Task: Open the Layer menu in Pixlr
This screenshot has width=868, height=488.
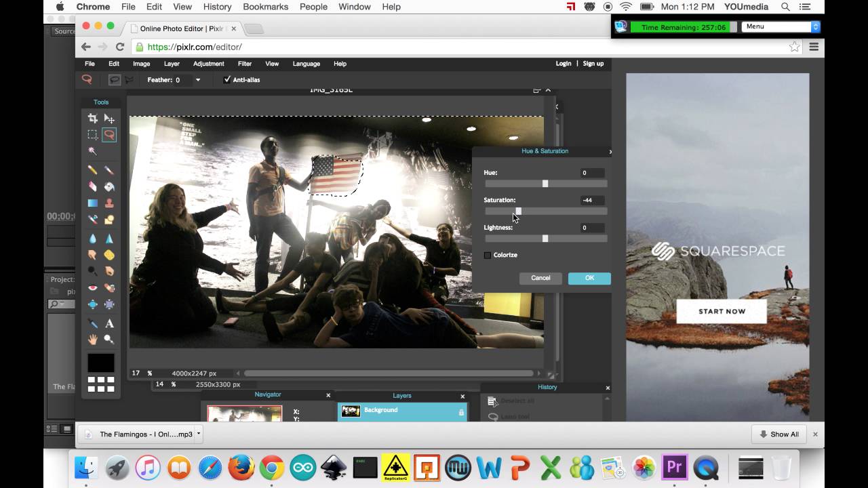Action: [172, 64]
